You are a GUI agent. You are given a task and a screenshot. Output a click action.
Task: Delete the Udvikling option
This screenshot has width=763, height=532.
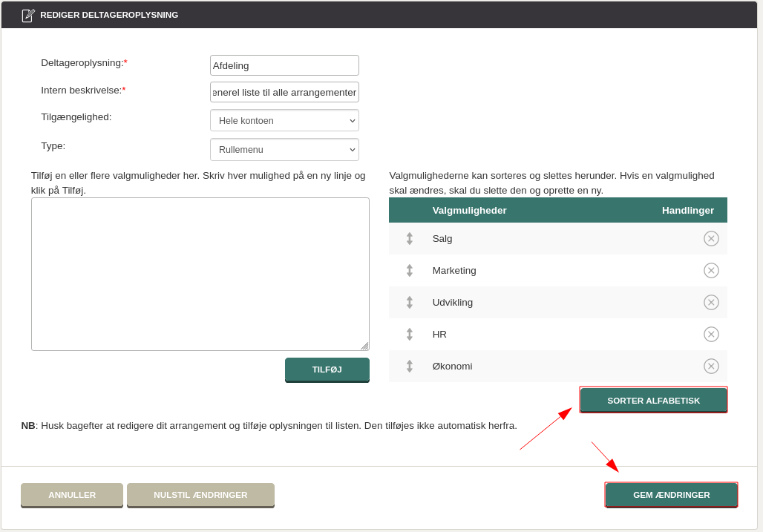(711, 303)
